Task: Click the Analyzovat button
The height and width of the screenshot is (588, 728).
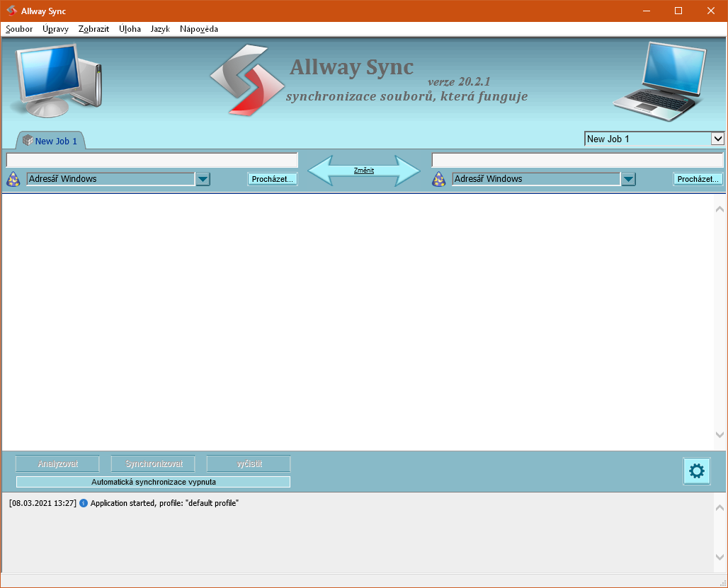Action: 57,463
